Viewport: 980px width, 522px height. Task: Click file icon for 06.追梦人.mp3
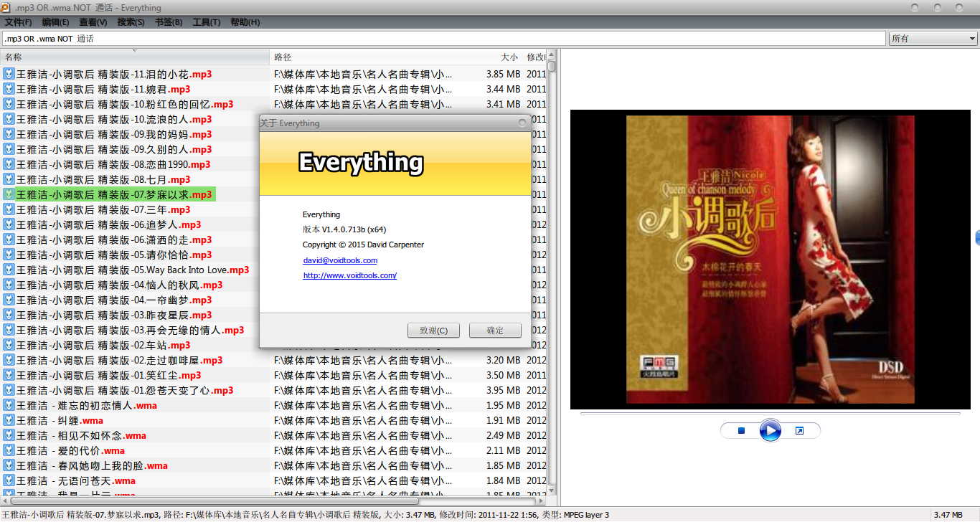point(9,224)
